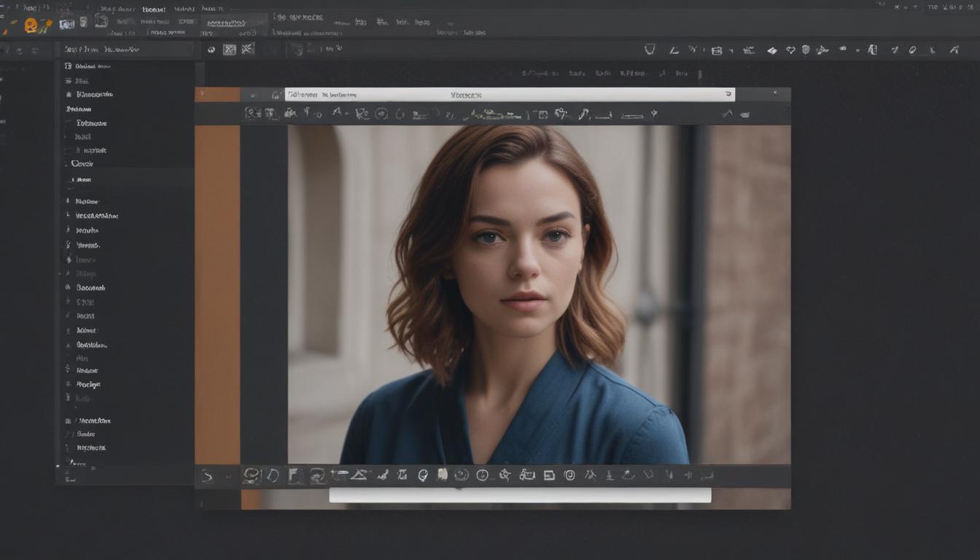Select the S-curve icon in the bottom toolbar
Viewport: 980px width, 560px height.
207,476
